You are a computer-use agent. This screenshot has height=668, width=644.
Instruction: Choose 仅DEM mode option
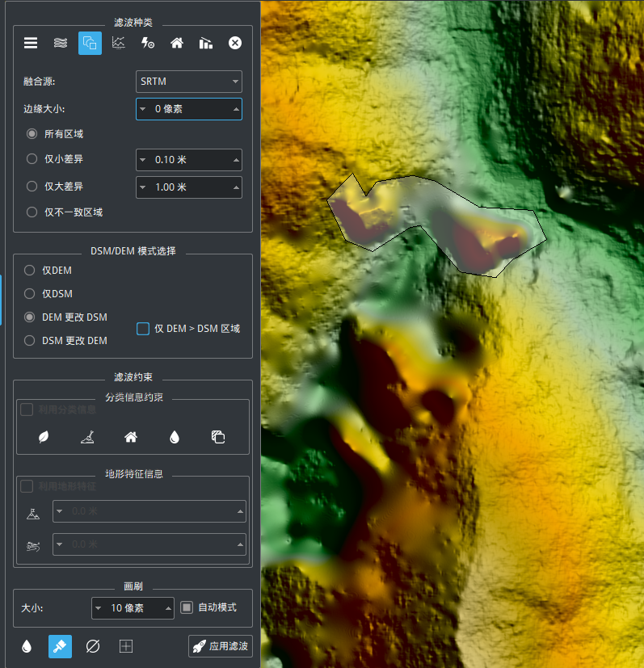coord(29,270)
